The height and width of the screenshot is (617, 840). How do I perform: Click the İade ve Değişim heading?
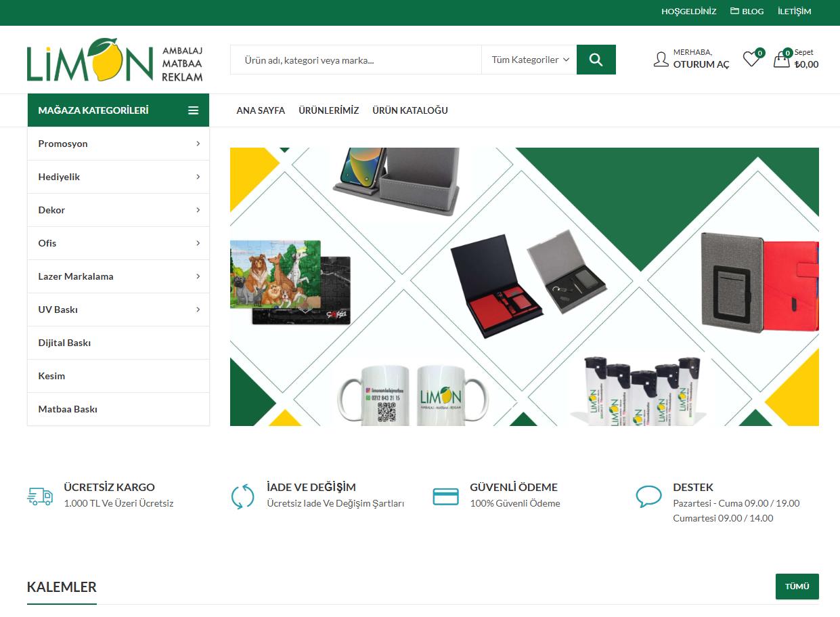pyautogui.click(x=311, y=487)
